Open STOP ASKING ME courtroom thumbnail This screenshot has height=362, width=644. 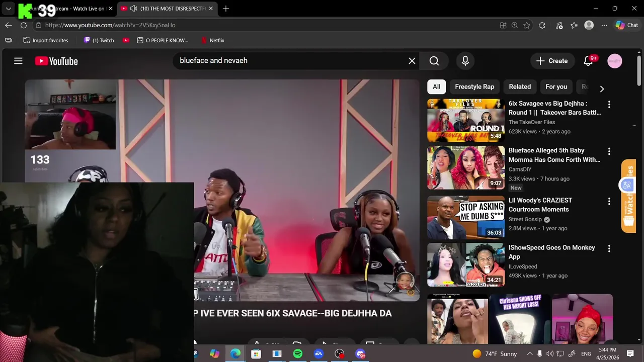[466, 217]
